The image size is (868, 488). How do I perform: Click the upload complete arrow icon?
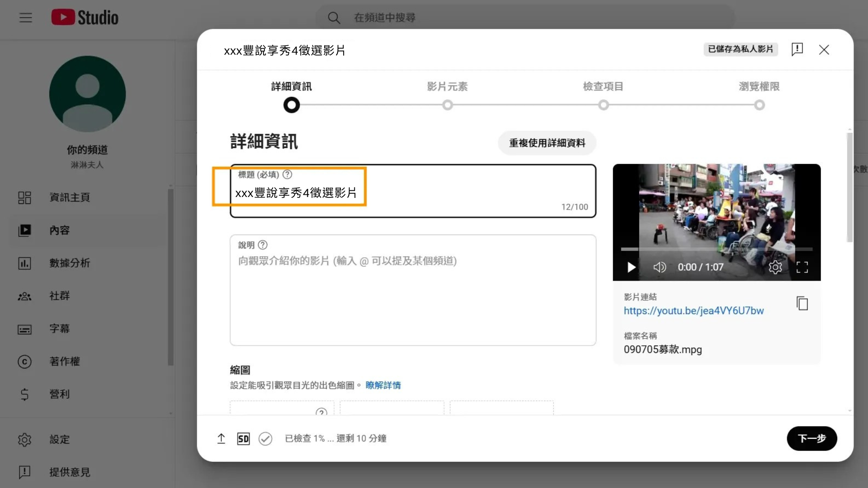221,439
